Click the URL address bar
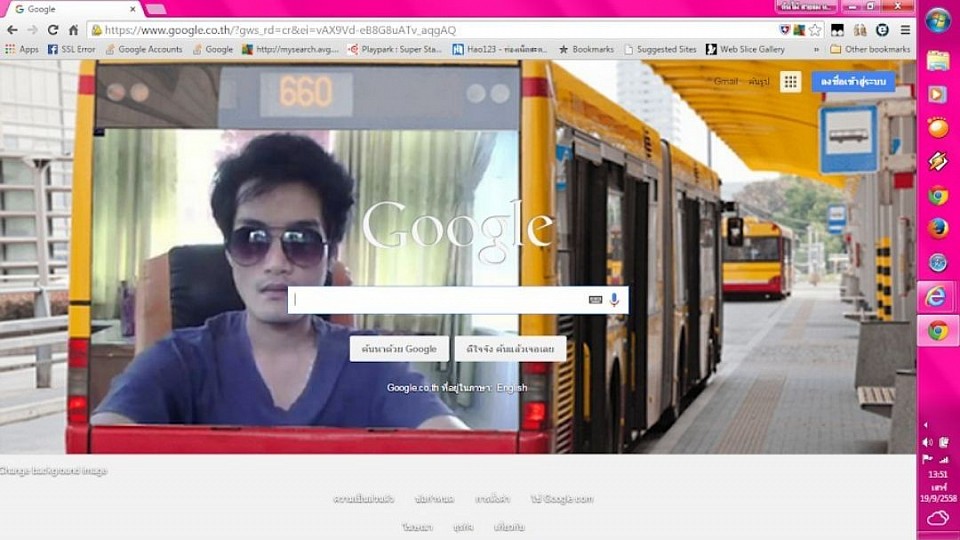The image size is (960, 540). (x=432, y=30)
